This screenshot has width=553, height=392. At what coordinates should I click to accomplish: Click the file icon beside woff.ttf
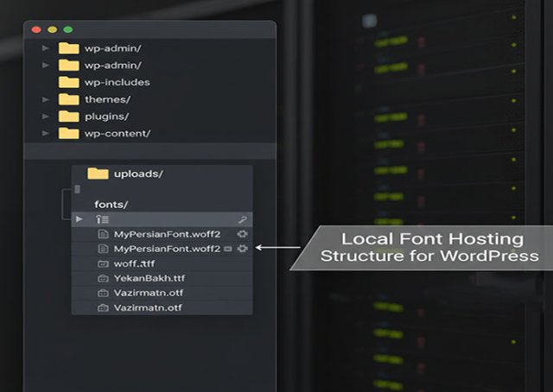103,263
